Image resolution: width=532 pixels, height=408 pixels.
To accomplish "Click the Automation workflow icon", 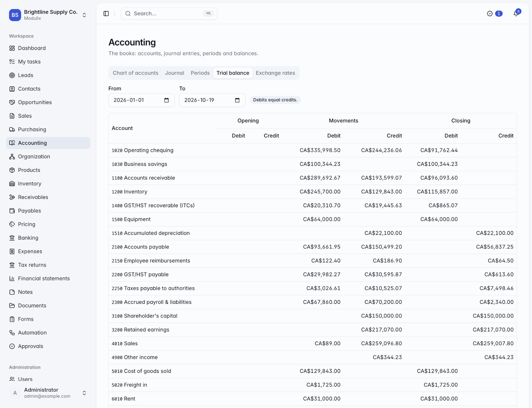I will [x=12, y=332].
